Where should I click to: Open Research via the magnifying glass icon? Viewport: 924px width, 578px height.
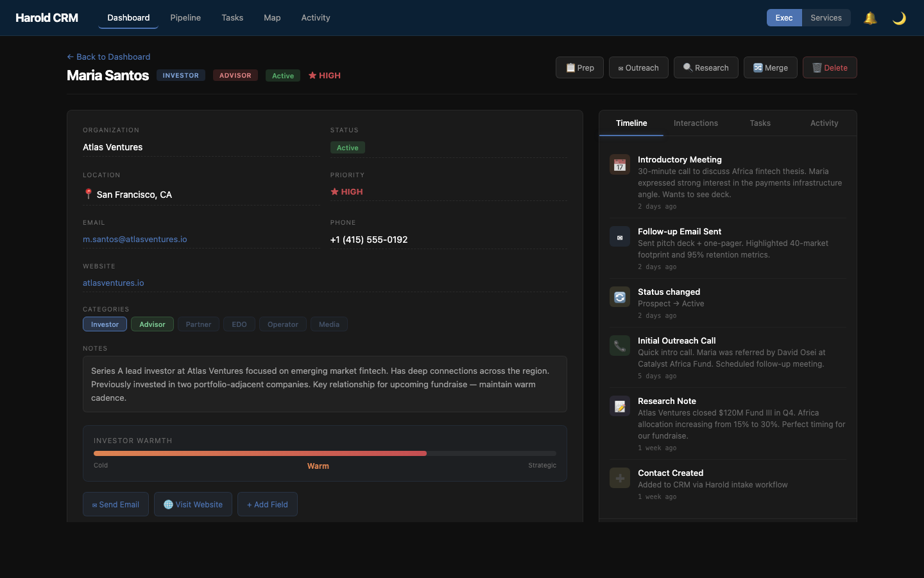pos(687,67)
